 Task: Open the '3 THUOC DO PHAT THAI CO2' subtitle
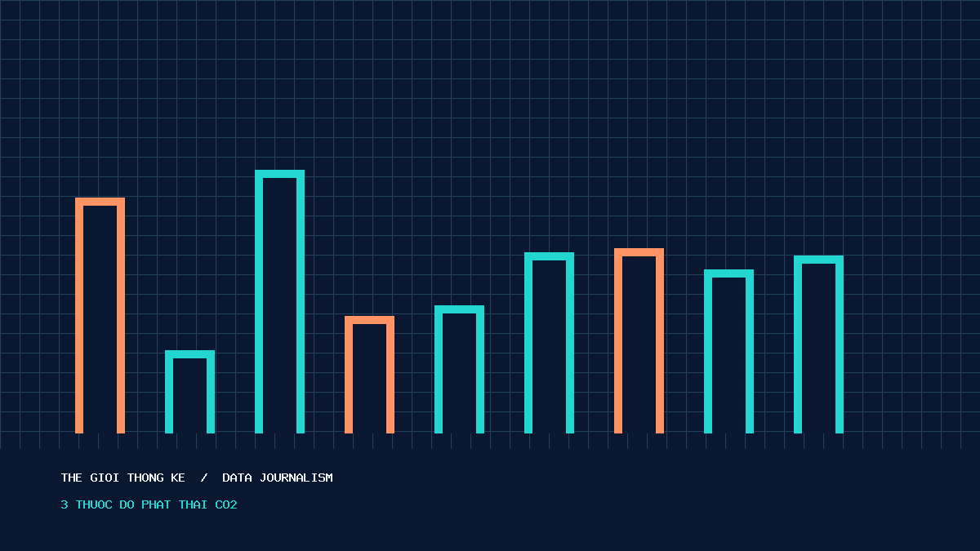click(149, 505)
